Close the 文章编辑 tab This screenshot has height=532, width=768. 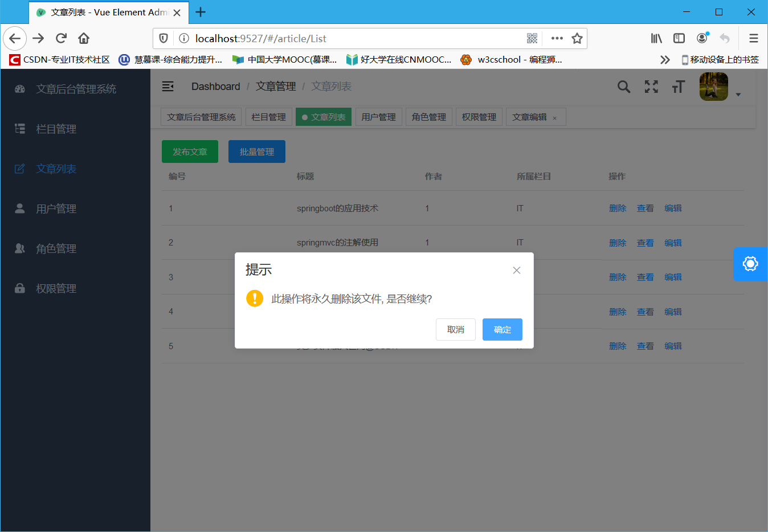554,117
